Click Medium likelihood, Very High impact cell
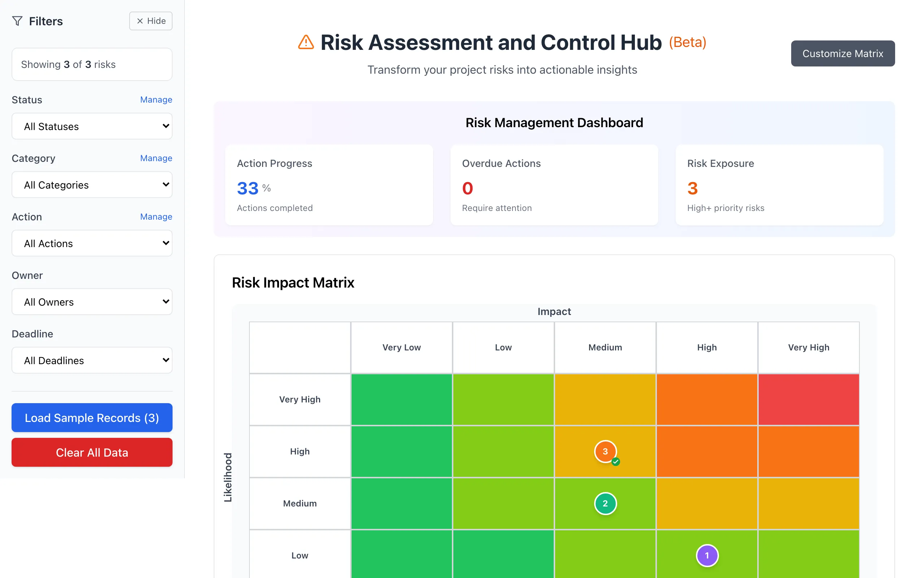The height and width of the screenshot is (578, 924). tap(809, 504)
